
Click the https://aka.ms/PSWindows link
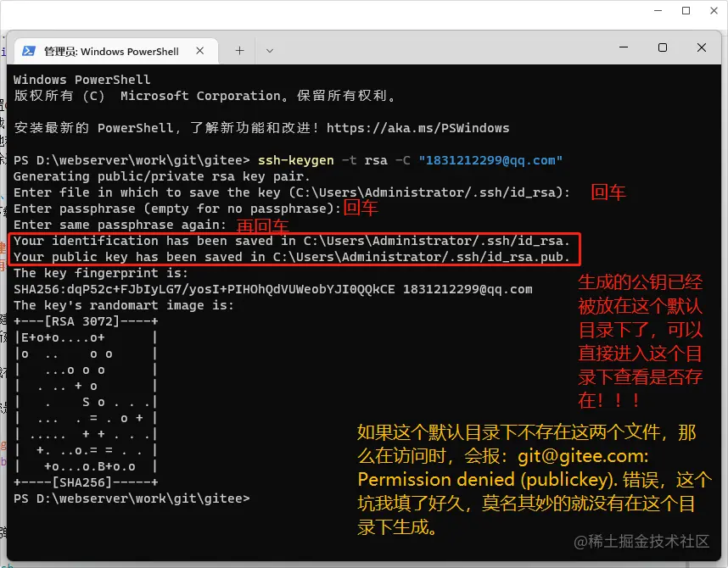pos(417,128)
